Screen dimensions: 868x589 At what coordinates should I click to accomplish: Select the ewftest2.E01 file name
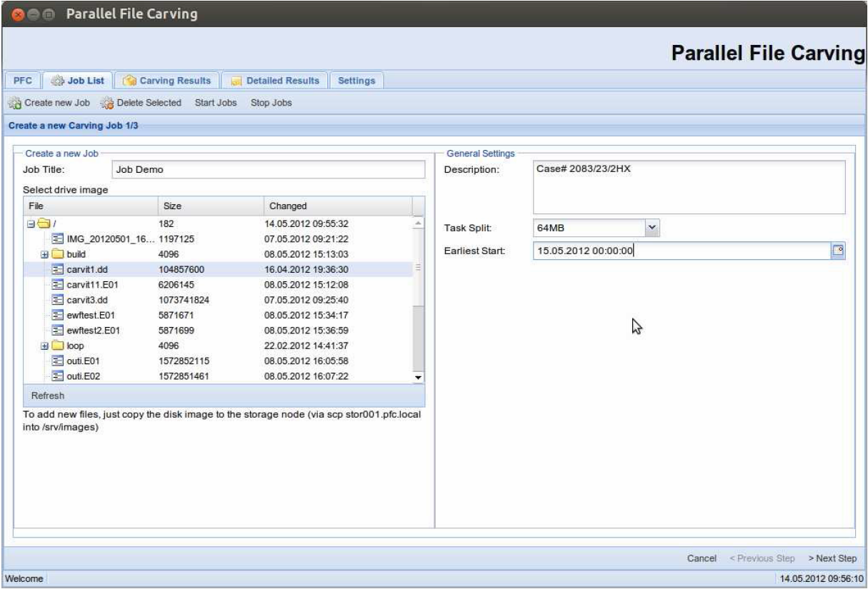93,330
